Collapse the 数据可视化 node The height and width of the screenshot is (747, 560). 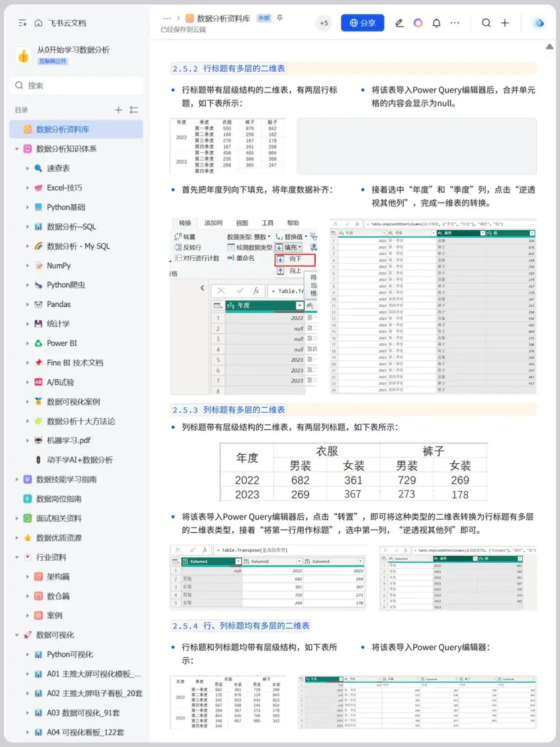coord(17,635)
